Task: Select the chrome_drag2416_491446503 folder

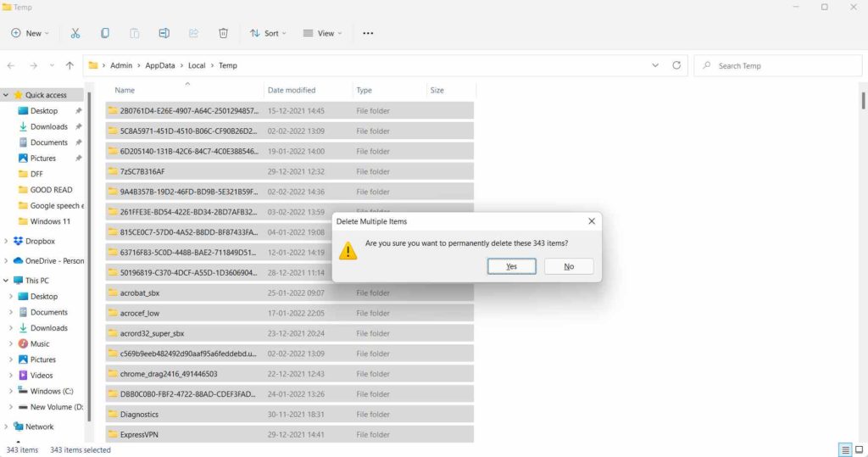Action: tap(290, 374)
